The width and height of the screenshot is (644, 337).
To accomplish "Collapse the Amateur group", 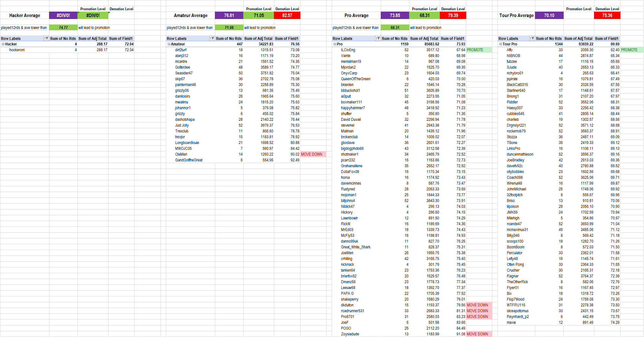I will tap(169, 44).
